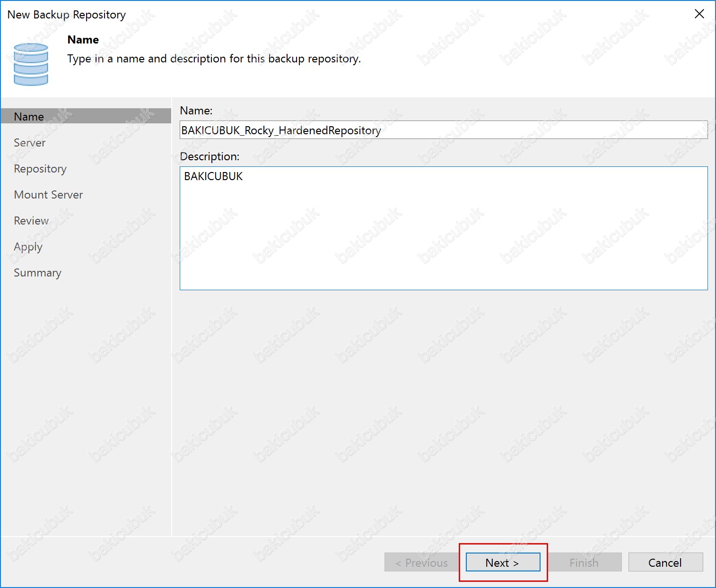The width and height of the screenshot is (716, 588).
Task: Select the Summary wizard step
Action: tap(37, 273)
